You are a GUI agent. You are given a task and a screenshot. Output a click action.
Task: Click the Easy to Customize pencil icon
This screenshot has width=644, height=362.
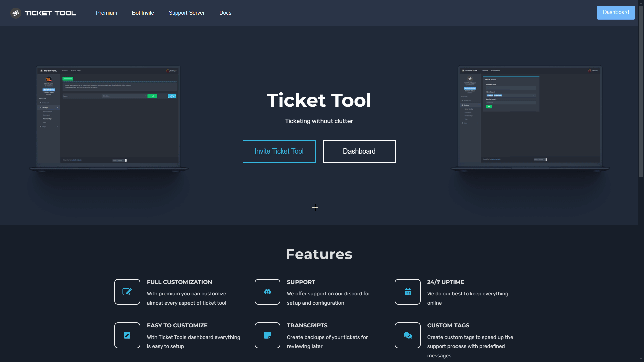(127, 335)
